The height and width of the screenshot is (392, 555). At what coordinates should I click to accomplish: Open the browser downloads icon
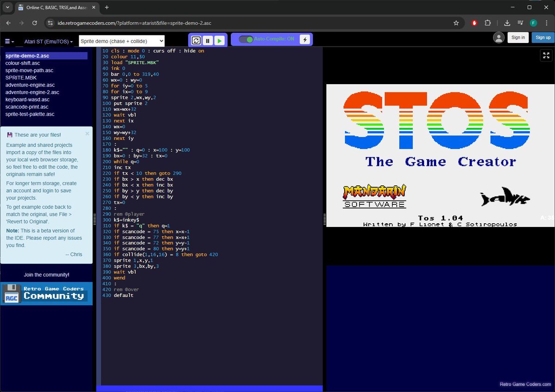coord(507,23)
